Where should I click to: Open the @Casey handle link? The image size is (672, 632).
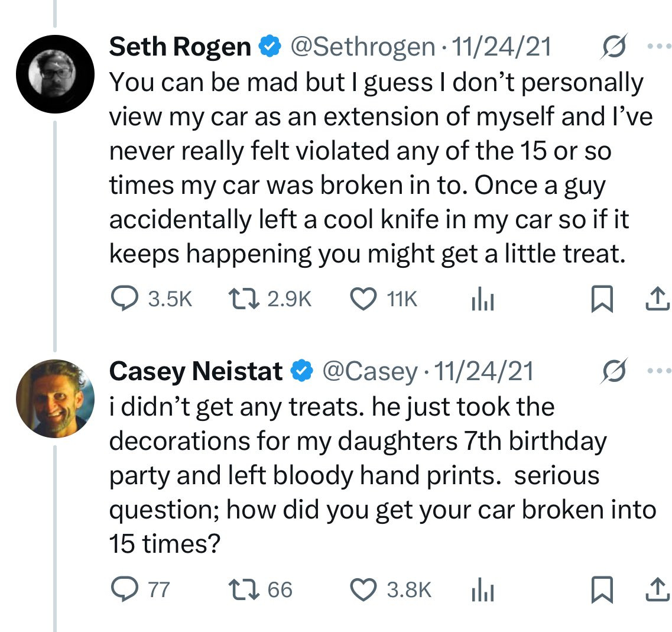pos(371,372)
